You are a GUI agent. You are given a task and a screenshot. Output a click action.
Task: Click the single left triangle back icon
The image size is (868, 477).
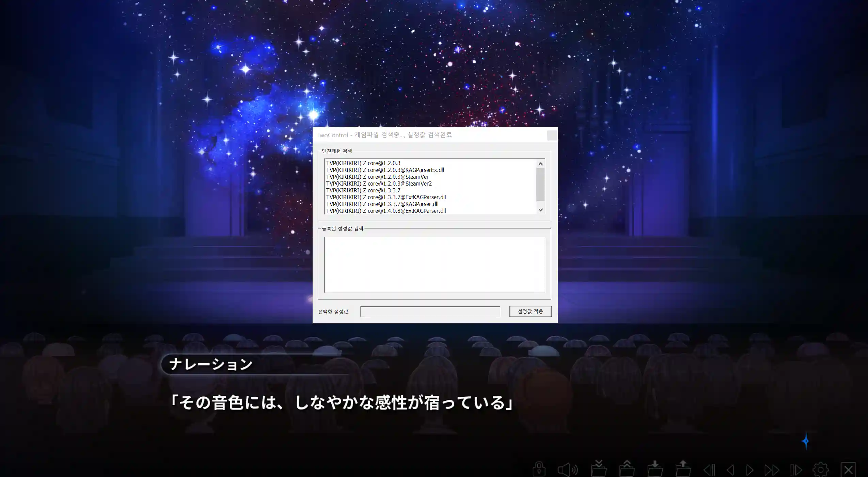tap(730, 470)
